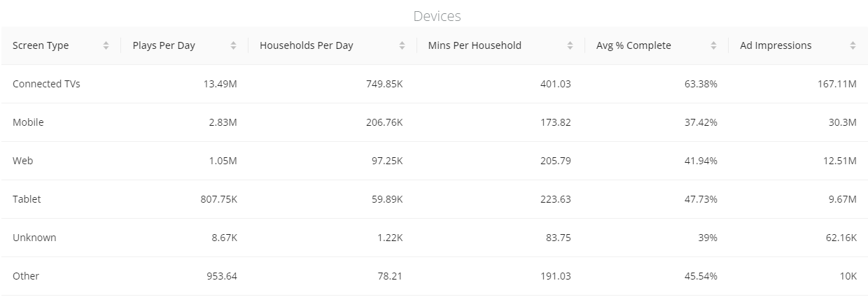Sort by Screen Type using its sort arrows

pyautogui.click(x=106, y=45)
